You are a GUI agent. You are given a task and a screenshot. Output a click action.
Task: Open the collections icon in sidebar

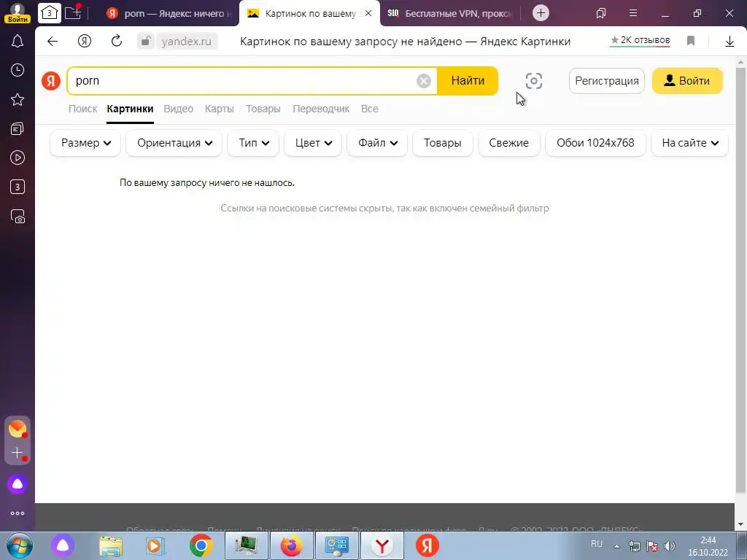[x=18, y=128]
